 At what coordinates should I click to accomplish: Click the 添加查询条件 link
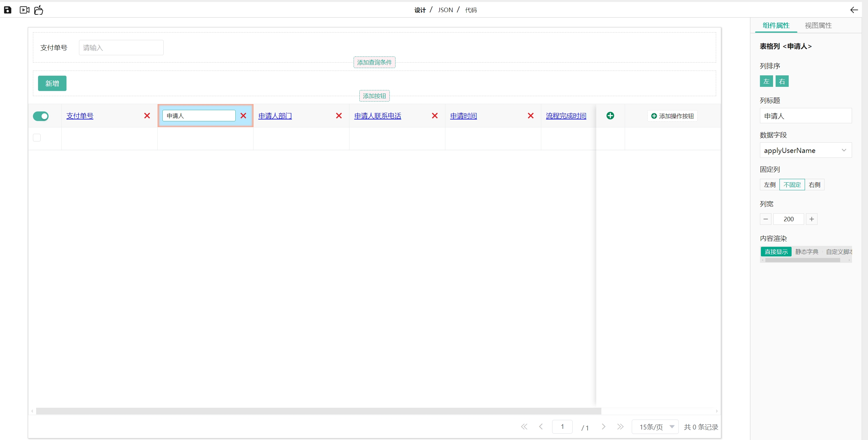click(374, 63)
